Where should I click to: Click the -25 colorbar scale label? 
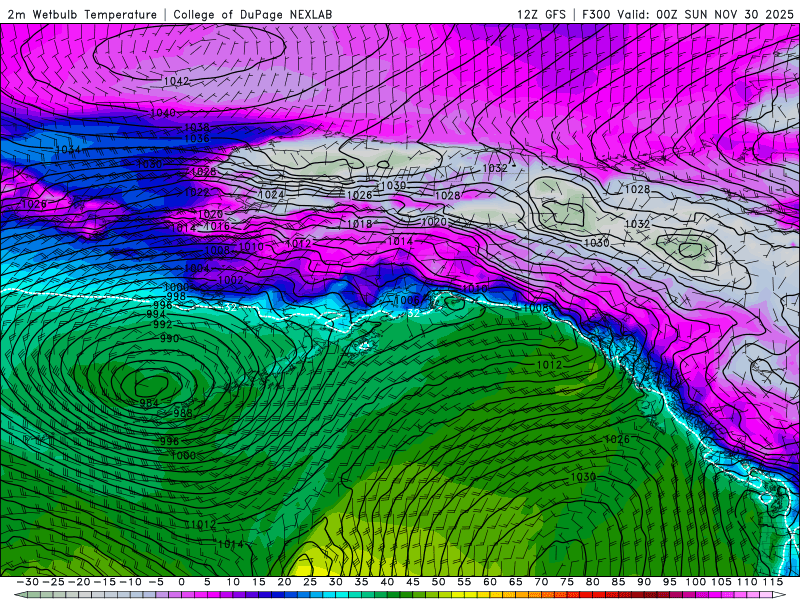[x=53, y=582]
